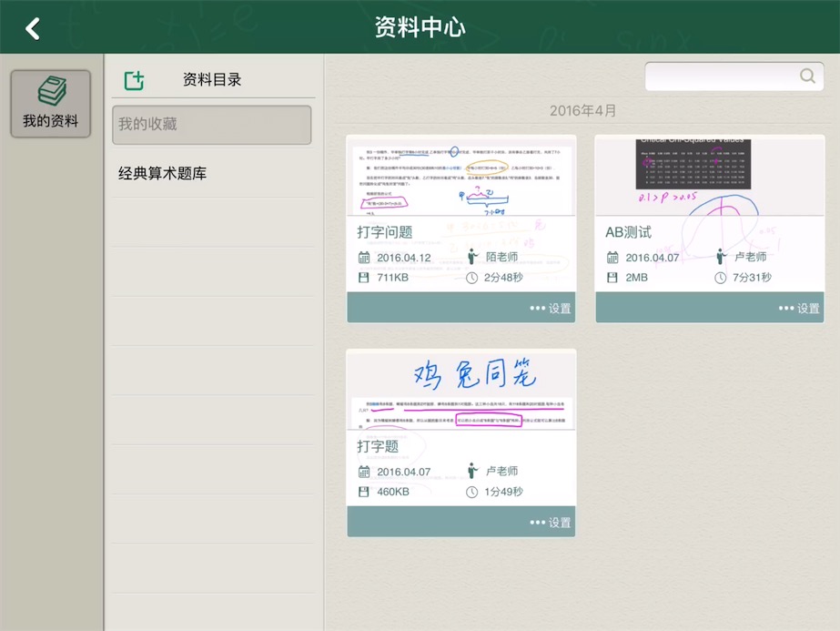Open settings for AB测试 card
Image resolution: width=840 pixels, height=631 pixels.
(x=799, y=308)
